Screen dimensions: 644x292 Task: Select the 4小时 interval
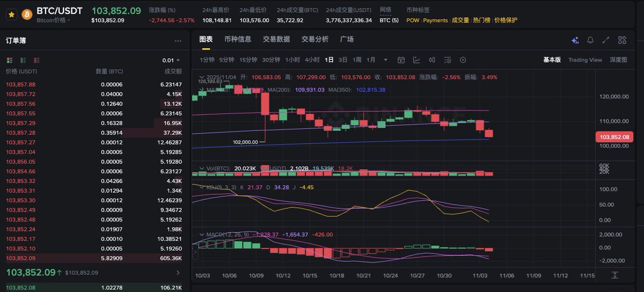pos(312,60)
